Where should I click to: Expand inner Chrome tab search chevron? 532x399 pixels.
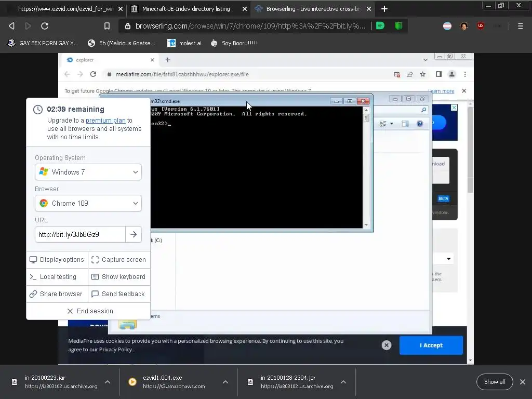coord(425,60)
